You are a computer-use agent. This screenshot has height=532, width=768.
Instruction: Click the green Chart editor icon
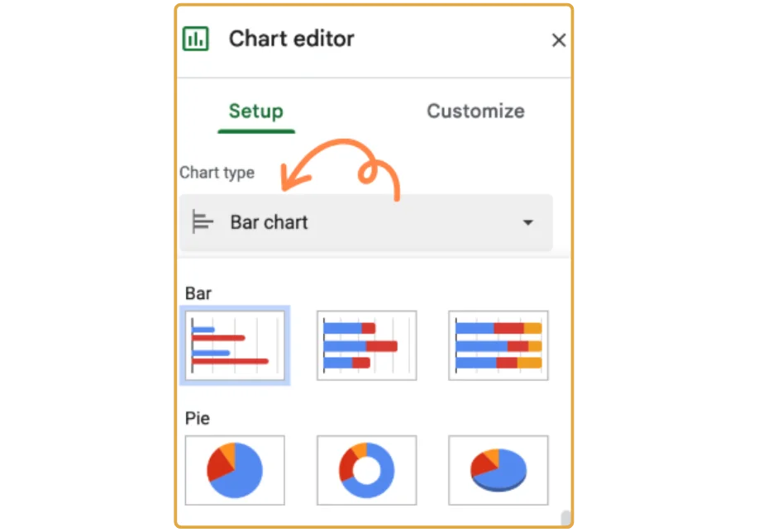click(x=196, y=39)
